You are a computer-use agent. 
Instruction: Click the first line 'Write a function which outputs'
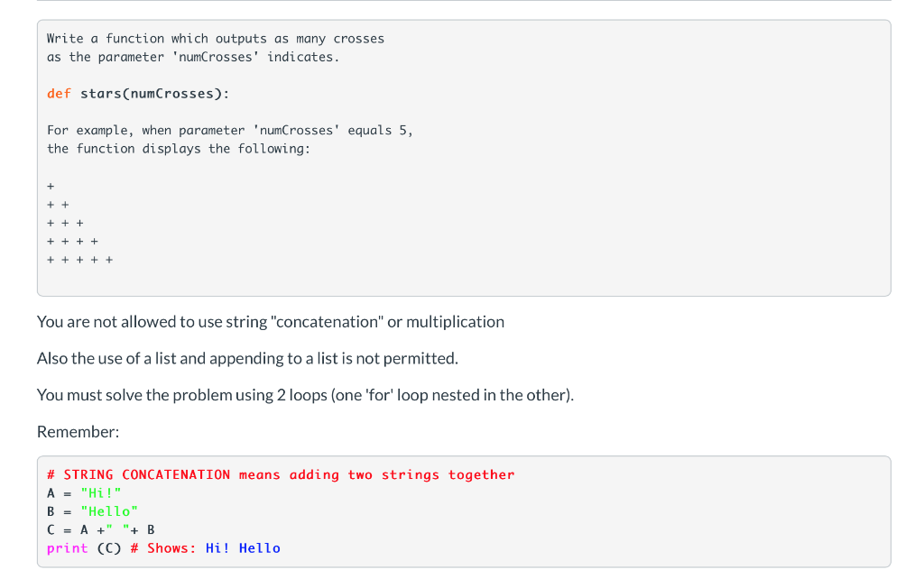216,39
